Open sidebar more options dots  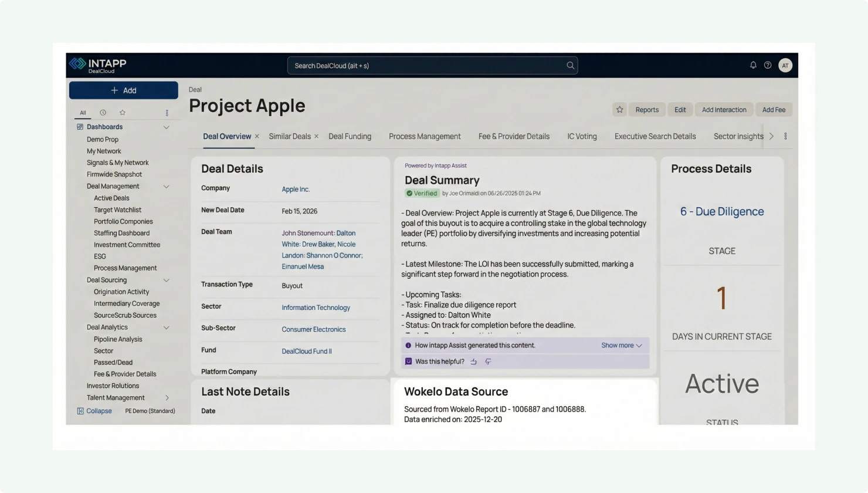point(167,113)
